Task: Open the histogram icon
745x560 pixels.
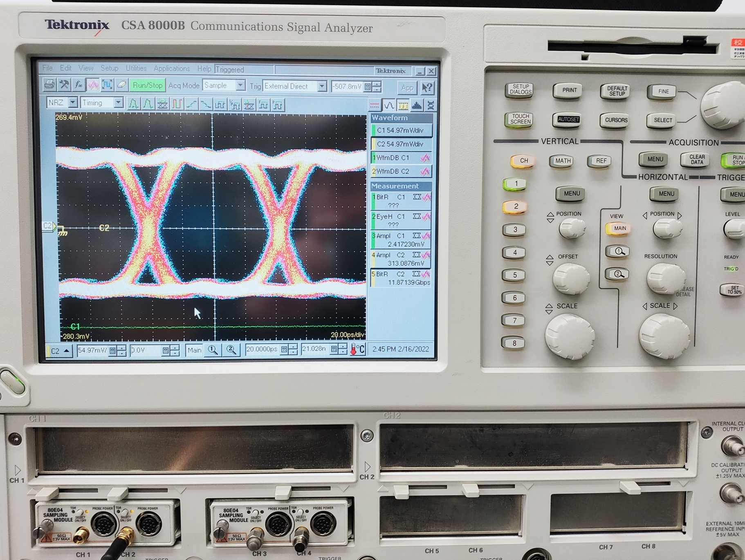Action: pyautogui.click(x=417, y=106)
